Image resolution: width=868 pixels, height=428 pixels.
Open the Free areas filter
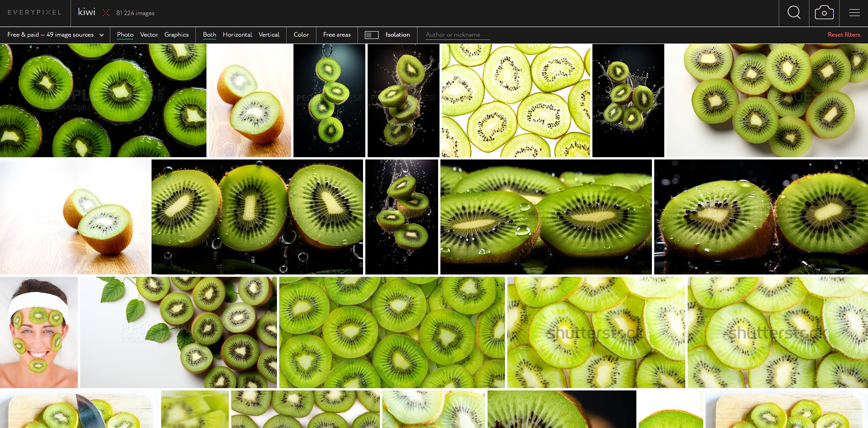337,35
